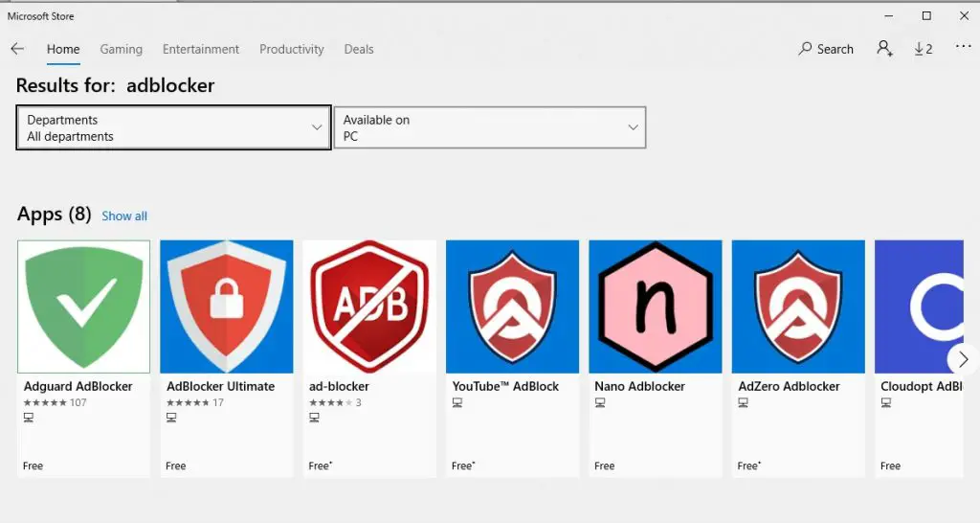Image resolution: width=980 pixels, height=523 pixels.
Task: Open AdZero Adblocker shield icon
Action: click(x=798, y=307)
